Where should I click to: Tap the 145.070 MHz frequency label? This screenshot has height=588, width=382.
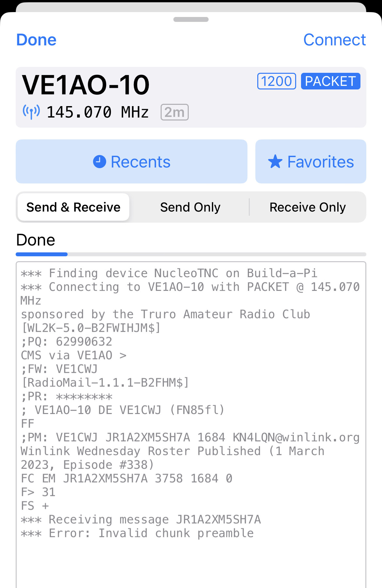(x=98, y=112)
